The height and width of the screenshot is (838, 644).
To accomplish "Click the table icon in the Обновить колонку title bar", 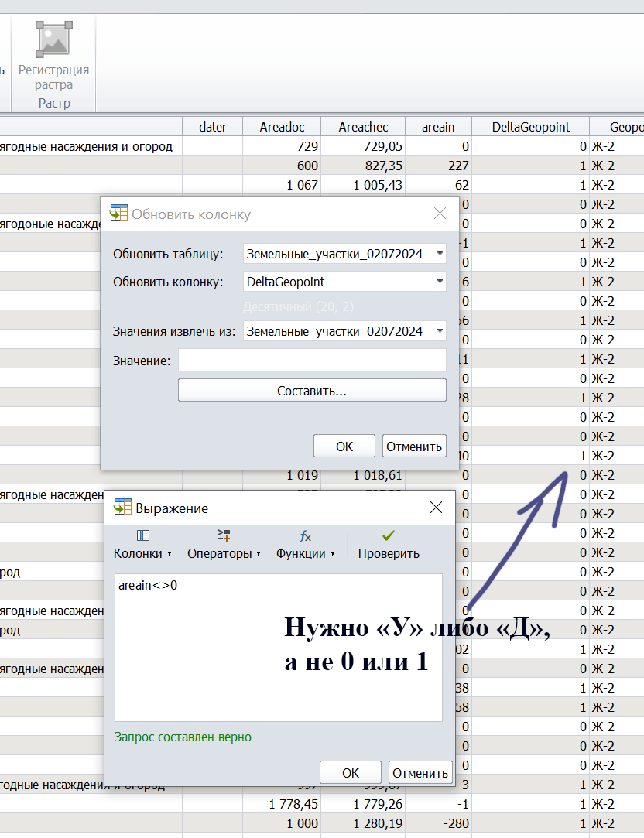I will pyautogui.click(x=119, y=212).
